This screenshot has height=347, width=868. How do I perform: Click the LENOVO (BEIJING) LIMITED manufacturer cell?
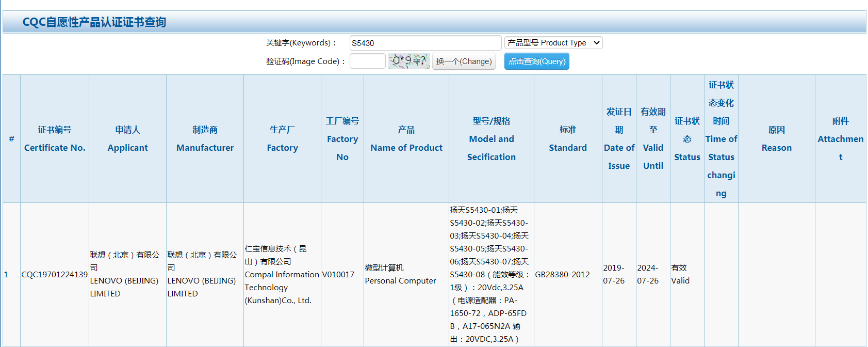205,274
